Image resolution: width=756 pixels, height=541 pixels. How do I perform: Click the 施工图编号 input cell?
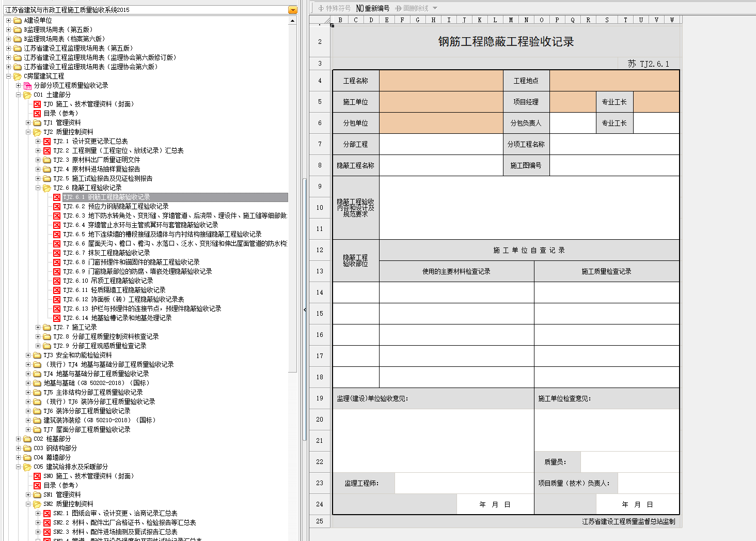coord(615,165)
